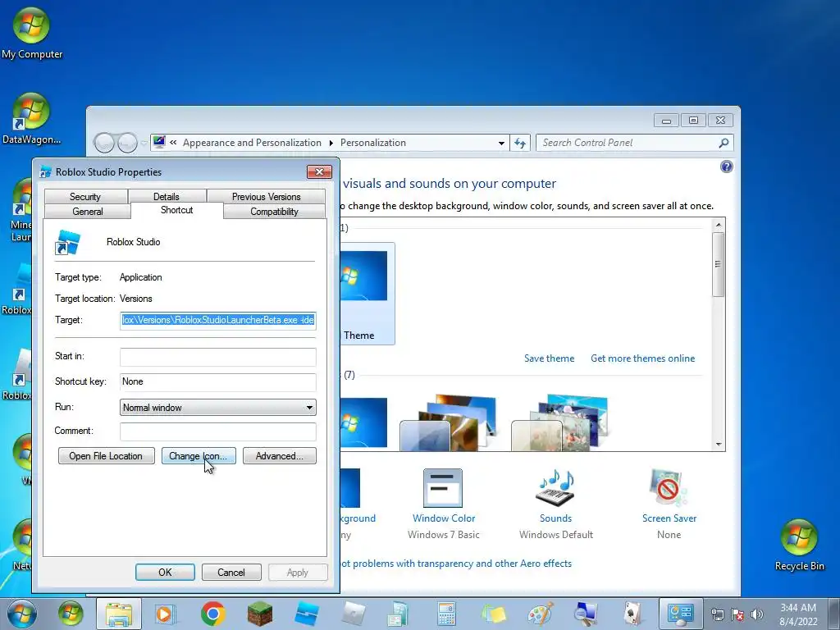Click the search magnifier in Search Control Panel
This screenshot has height=630, width=840.
click(x=724, y=143)
